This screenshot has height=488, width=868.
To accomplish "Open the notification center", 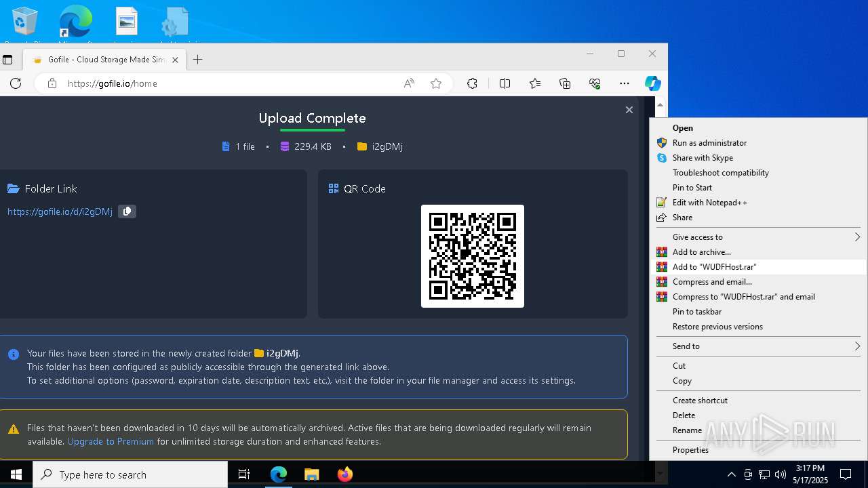I will pyautogui.click(x=846, y=474).
